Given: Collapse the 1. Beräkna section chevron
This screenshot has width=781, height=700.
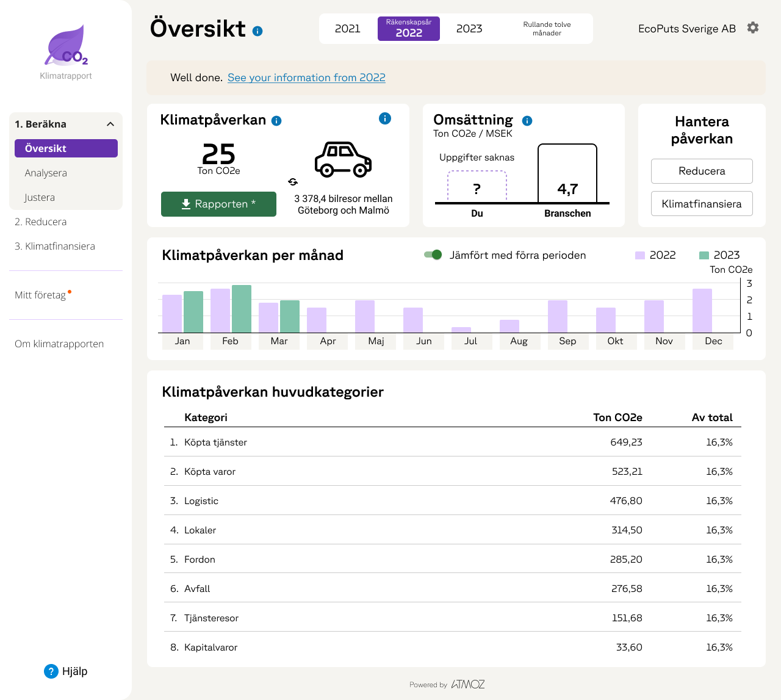Looking at the screenshot, I should point(110,124).
